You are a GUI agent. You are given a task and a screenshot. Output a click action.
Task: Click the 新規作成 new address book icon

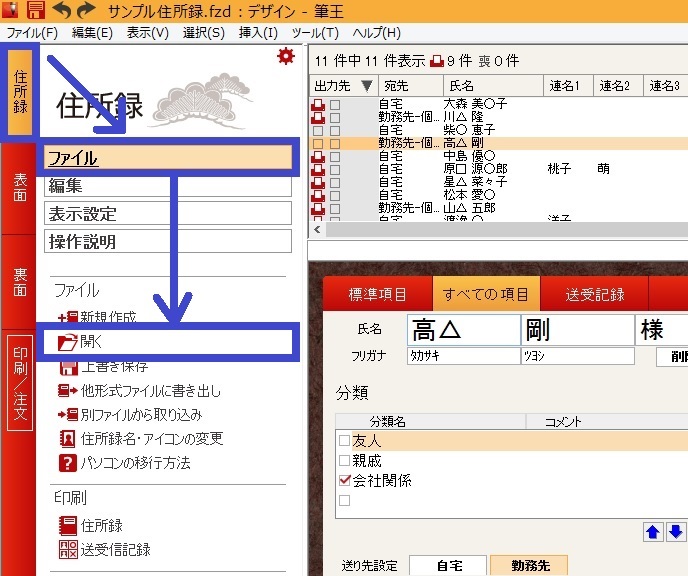tap(68, 317)
